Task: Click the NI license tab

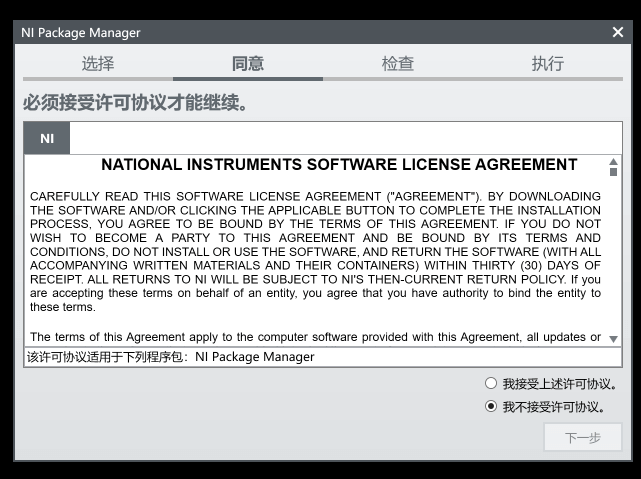Action: (x=47, y=138)
